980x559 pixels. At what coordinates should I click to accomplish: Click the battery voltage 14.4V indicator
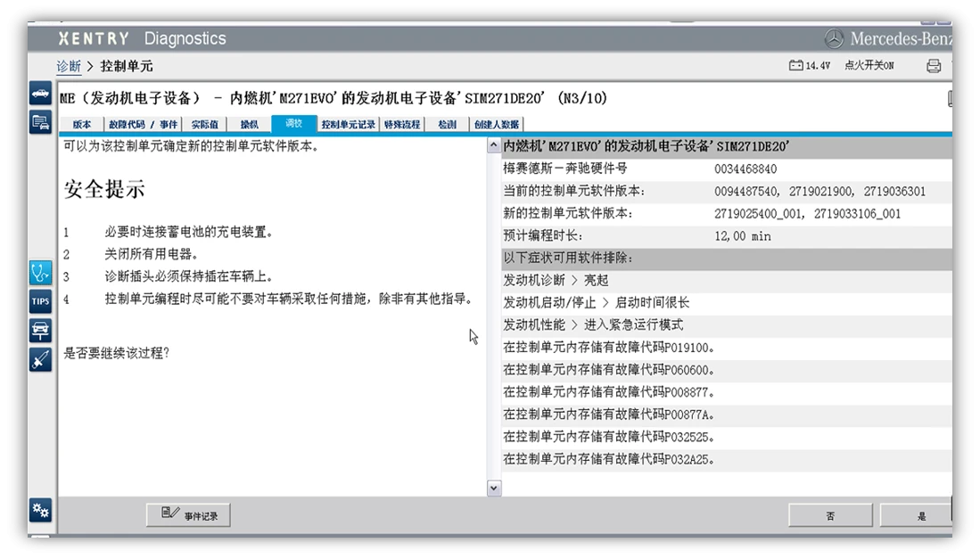coord(810,66)
